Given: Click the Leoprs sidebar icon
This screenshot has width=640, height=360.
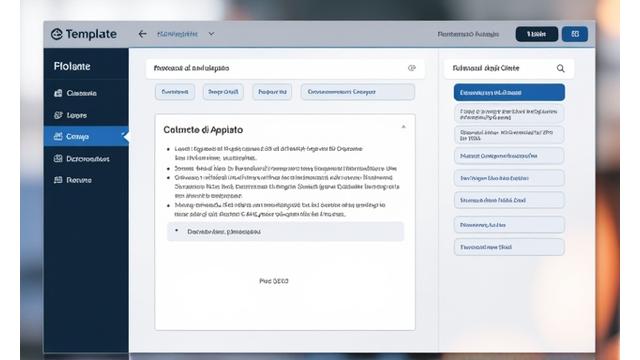Looking at the screenshot, I should point(58,115).
